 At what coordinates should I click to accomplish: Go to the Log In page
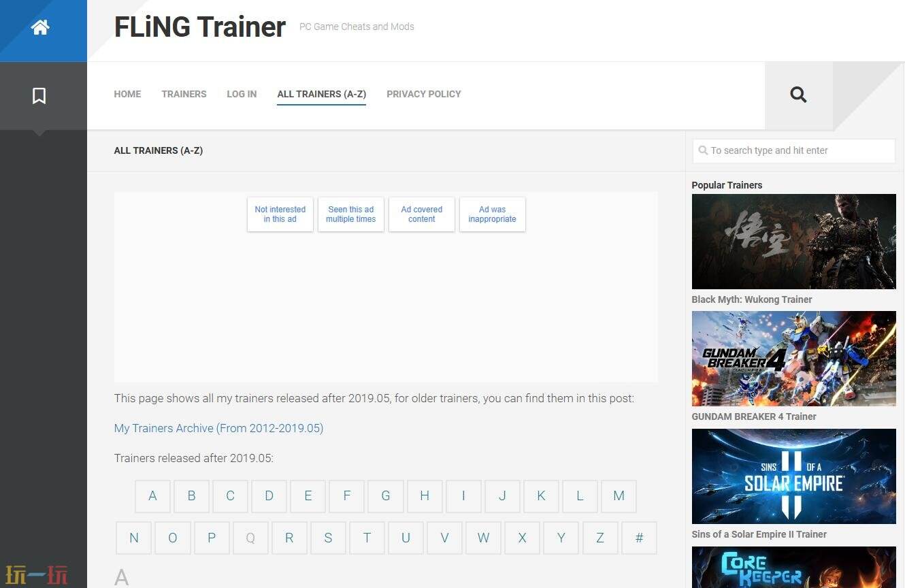click(x=242, y=94)
